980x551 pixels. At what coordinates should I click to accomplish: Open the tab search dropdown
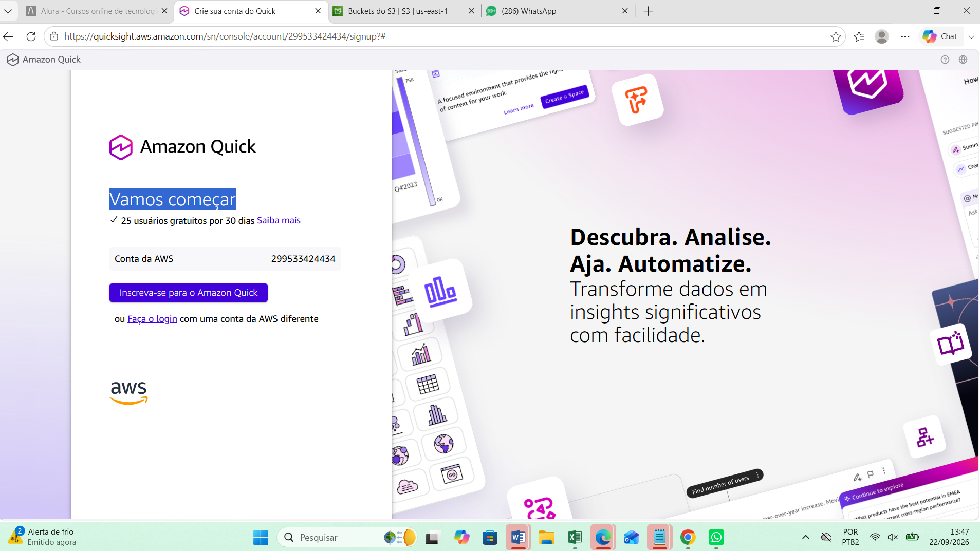coord(8,11)
